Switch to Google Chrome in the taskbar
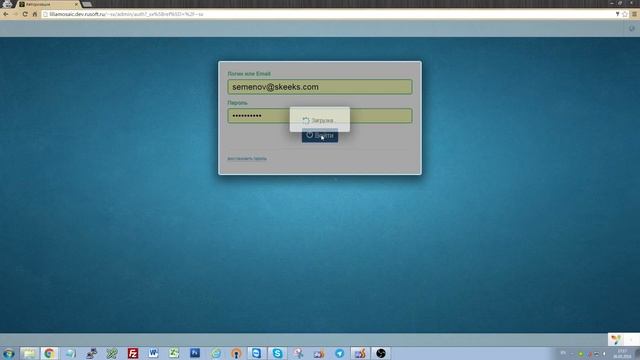 49,353
